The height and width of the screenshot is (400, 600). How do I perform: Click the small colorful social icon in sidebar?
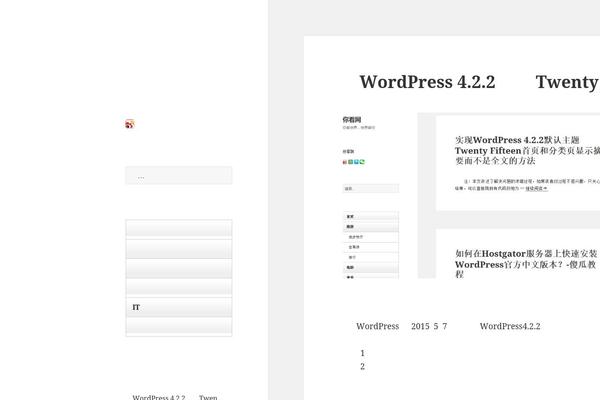pos(130,124)
